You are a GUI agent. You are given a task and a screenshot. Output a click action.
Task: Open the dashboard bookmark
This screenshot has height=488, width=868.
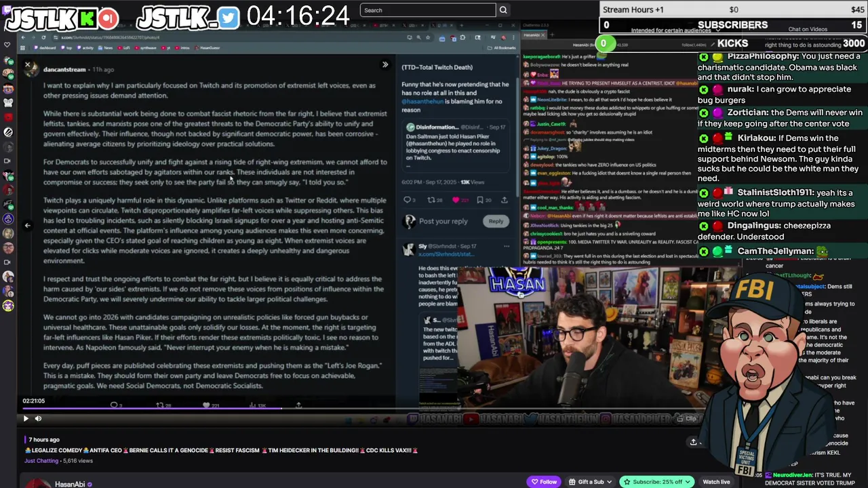[45, 48]
